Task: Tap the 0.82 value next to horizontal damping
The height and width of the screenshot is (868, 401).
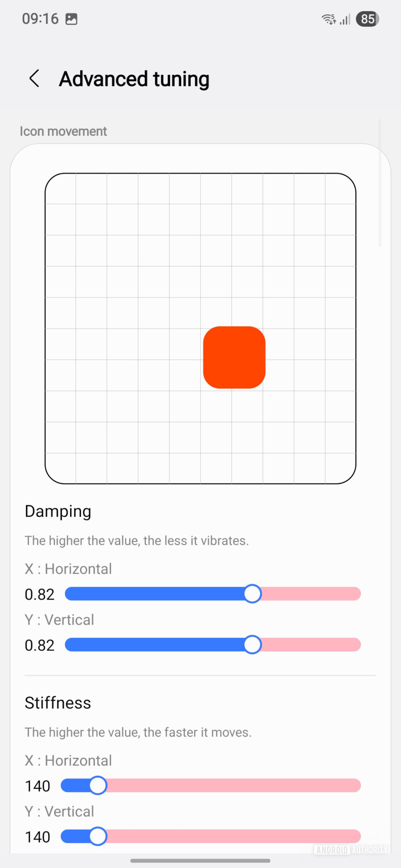Action: click(x=39, y=594)
